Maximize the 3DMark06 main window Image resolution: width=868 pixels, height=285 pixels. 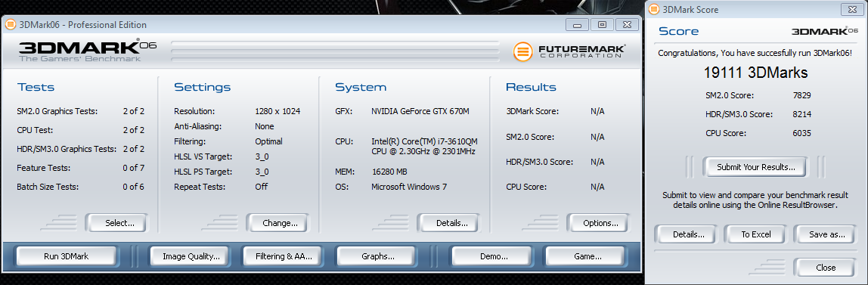(603, 25)
